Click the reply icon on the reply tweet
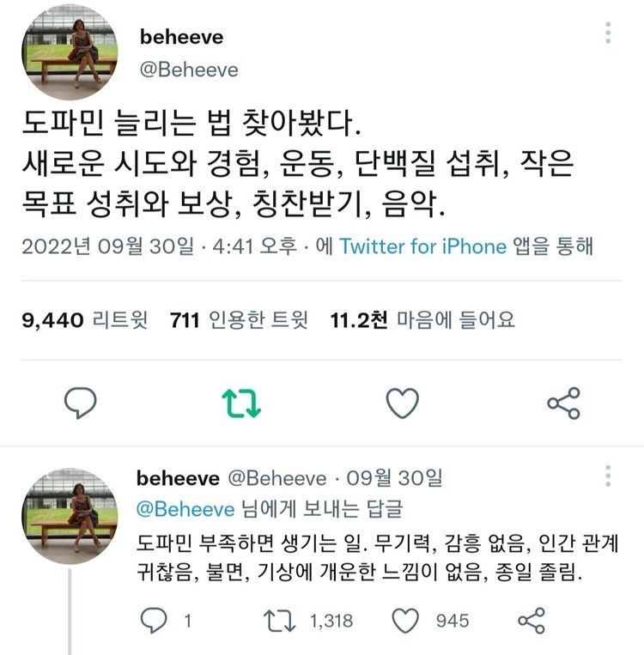The height and width of the screenshot is (655, 644). 154,620
